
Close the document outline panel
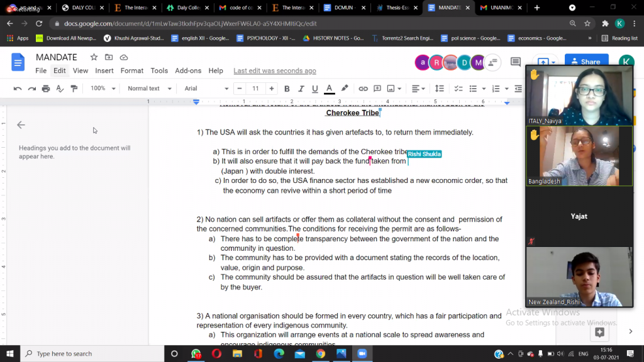21,125
